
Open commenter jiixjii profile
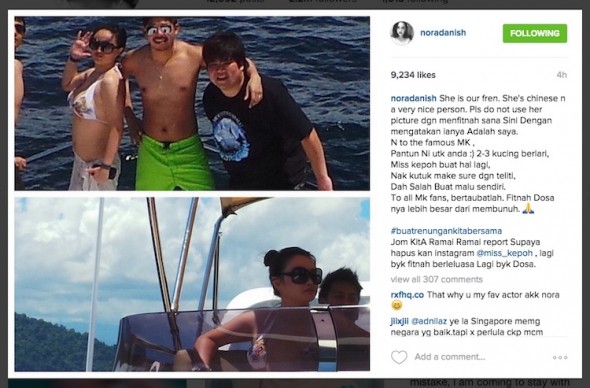pos(400,321)
